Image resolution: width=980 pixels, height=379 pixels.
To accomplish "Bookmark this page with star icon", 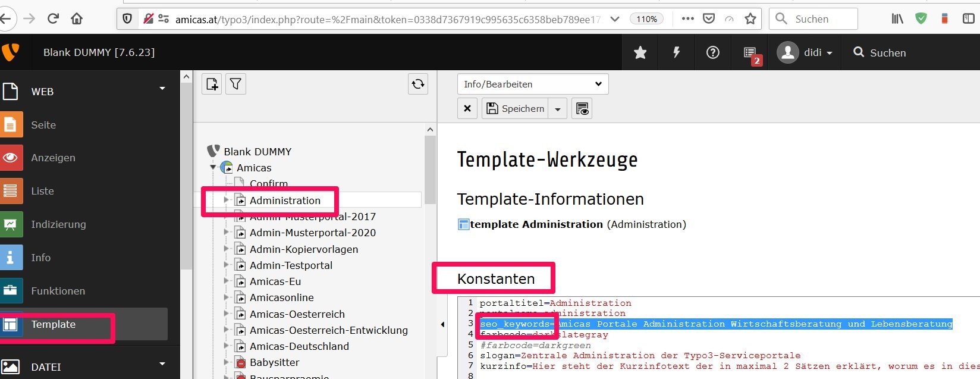I will 750,19.
